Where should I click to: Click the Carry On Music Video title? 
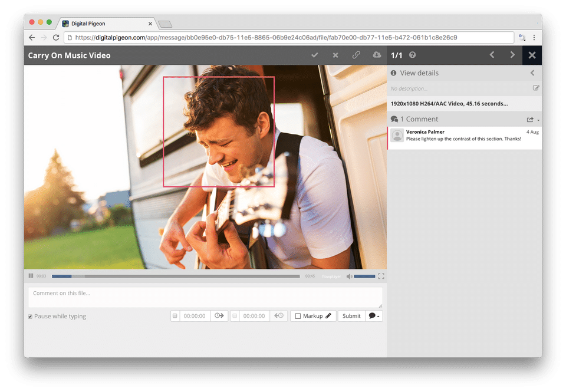(70, 55)
